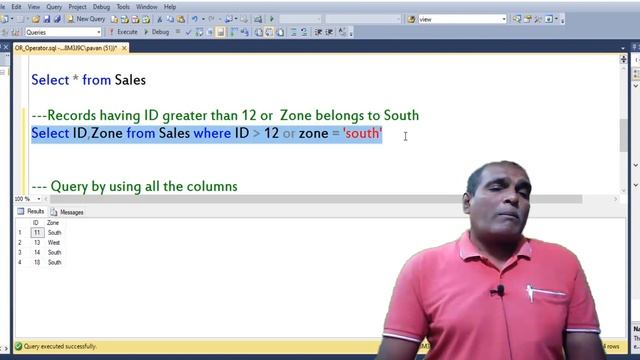Click the Properties Window icon
Screen dimensions: 640x360
(528, 19)
